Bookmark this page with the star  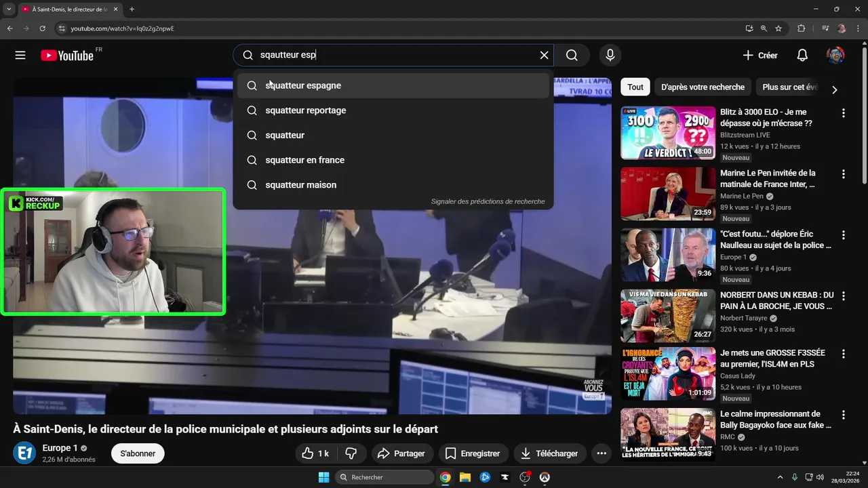tap(778, 28)
